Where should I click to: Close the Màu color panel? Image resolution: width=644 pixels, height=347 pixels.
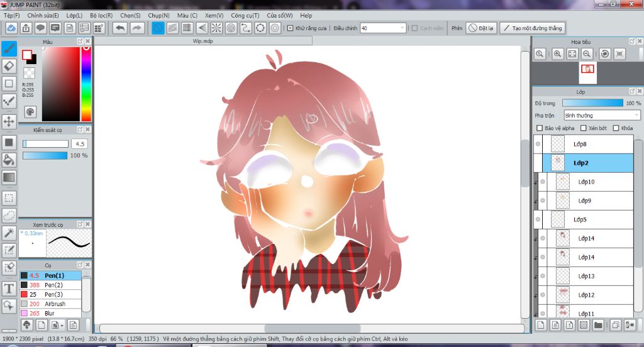tap(87, 41)
